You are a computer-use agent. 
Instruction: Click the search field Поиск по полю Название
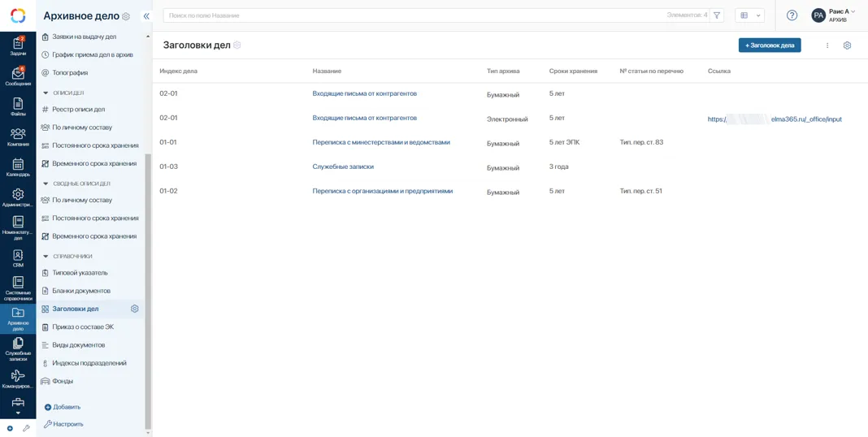(x=406, y=15)
